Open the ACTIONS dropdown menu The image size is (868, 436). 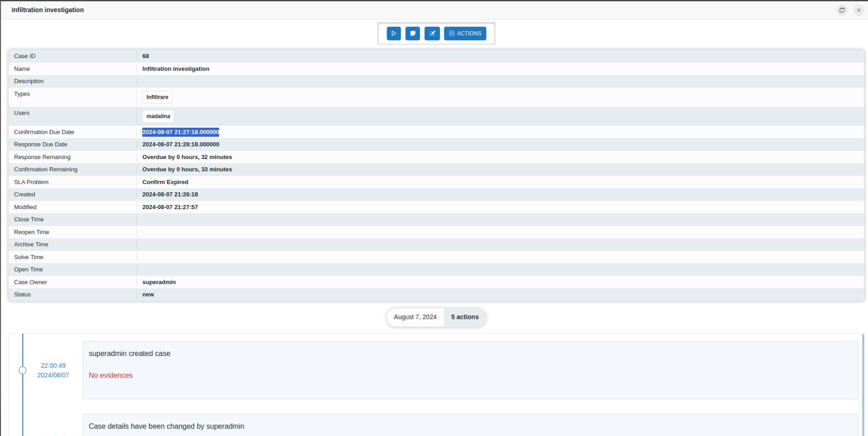465,34
